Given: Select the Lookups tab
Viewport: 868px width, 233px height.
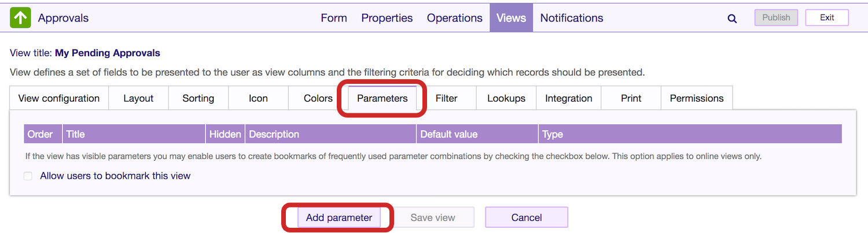Looking at the screenshot, I should pyautogui.click(x=506, y=98).
